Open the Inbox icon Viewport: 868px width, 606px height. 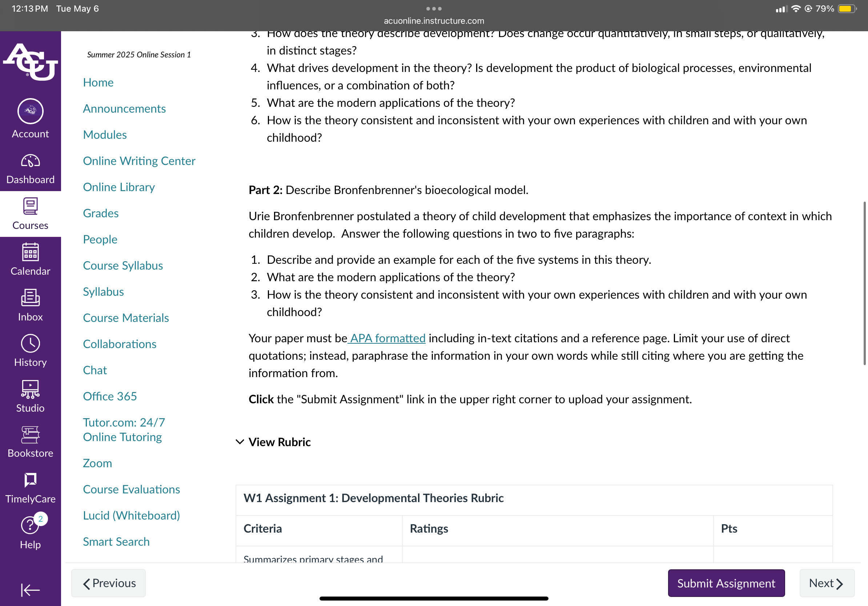click(x=30, y=298)
